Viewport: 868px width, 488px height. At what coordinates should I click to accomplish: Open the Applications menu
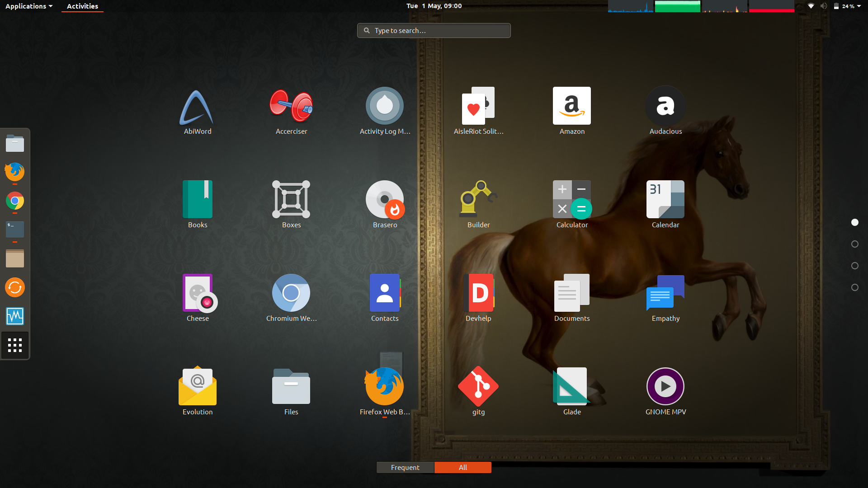[29, 6]
